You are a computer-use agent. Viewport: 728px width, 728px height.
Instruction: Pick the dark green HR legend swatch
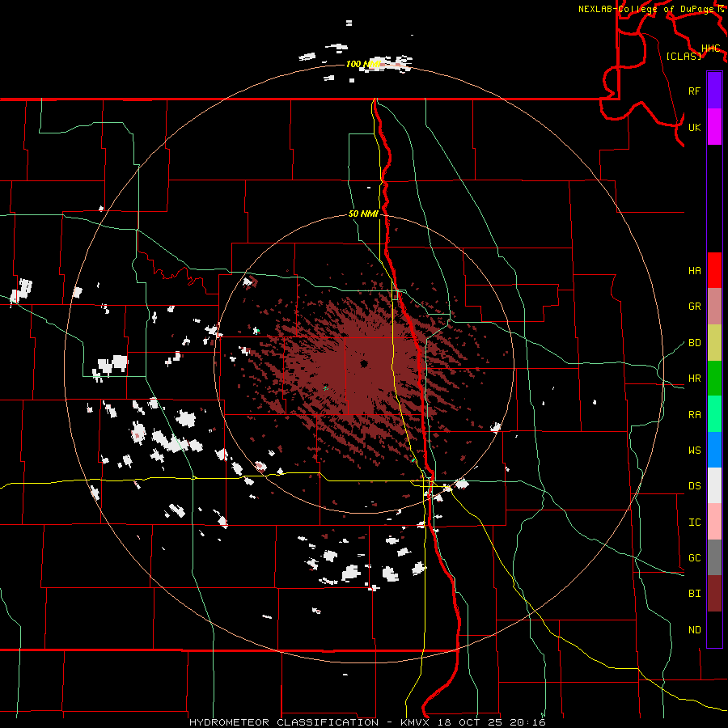pos(714,379)
